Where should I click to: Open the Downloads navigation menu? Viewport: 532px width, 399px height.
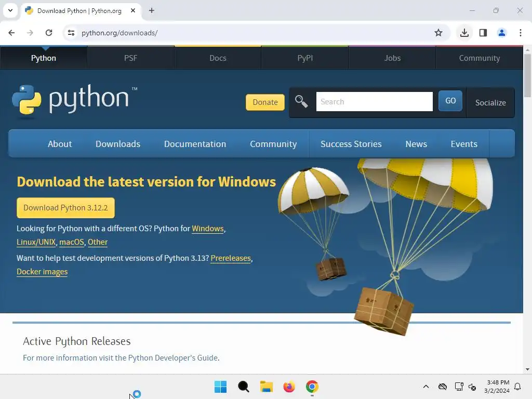pyautogui.click(x=118, y=144)
